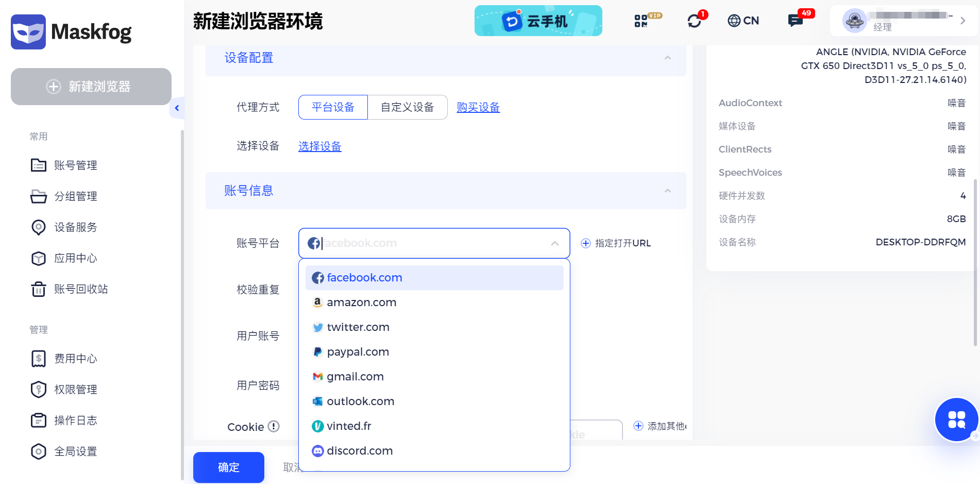Choose paypal.com from the platform list
Image resolution: width=980 pixels, height=484 pixels.
coord(434,352)
